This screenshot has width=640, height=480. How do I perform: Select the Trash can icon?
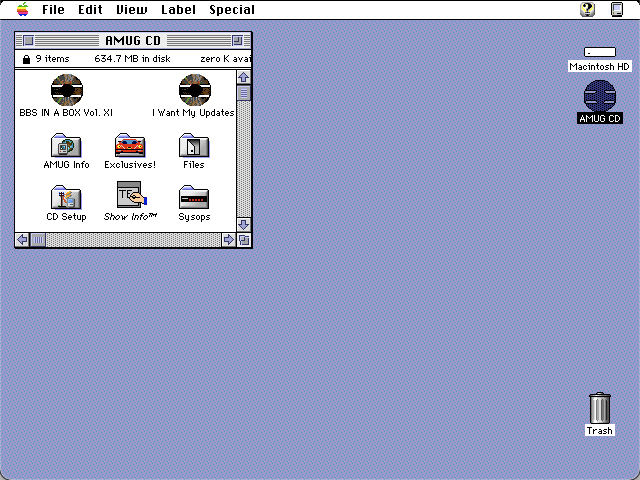[600, 408]
